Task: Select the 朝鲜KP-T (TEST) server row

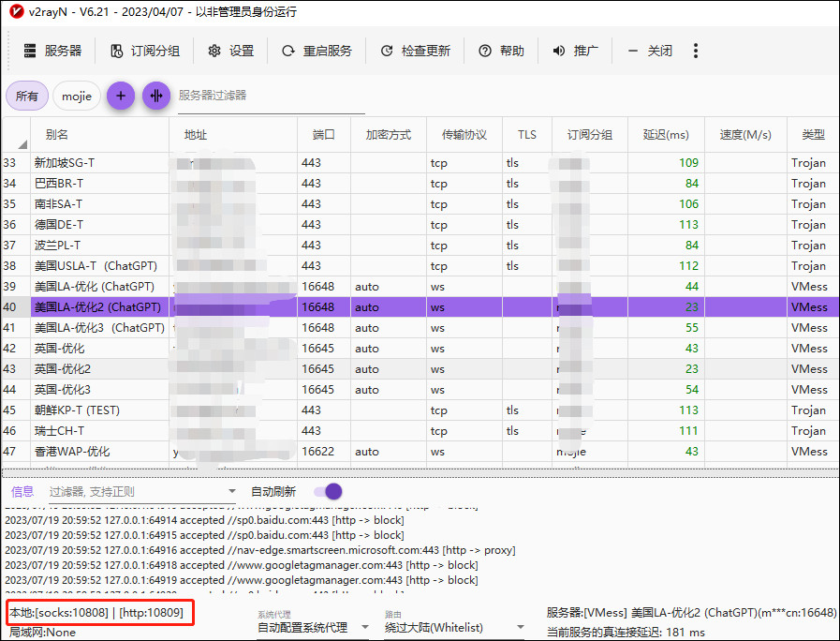Action: pyautogui.click(x=420, y=410)
